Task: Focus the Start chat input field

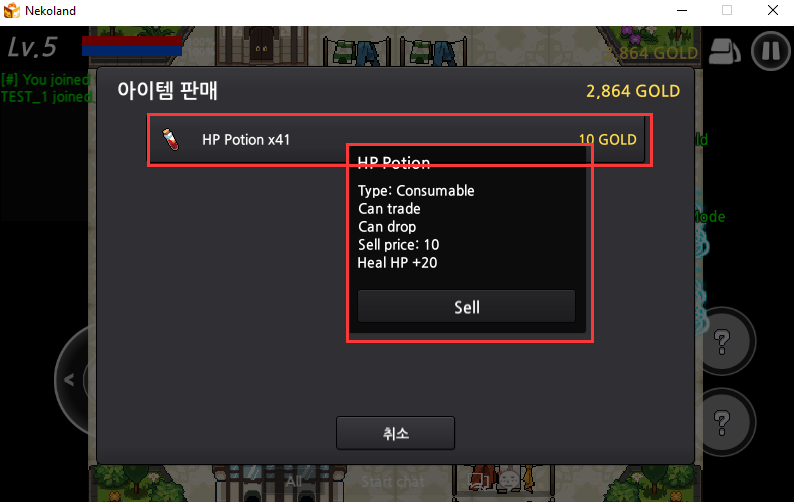Action: point(393,481)
